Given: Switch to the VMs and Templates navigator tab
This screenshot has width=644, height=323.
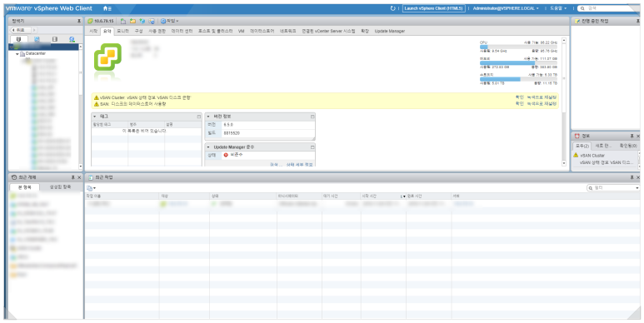Looking at the screenshot, I should [x=37, y=39].
